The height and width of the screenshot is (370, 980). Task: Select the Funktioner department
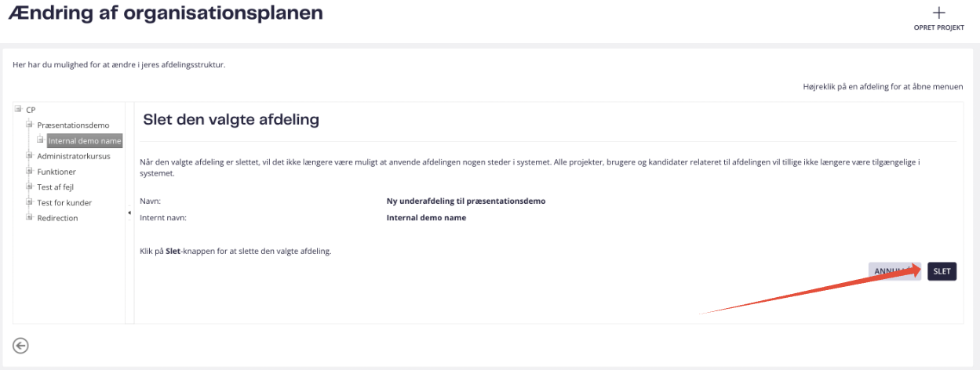(x=56, y=172)
